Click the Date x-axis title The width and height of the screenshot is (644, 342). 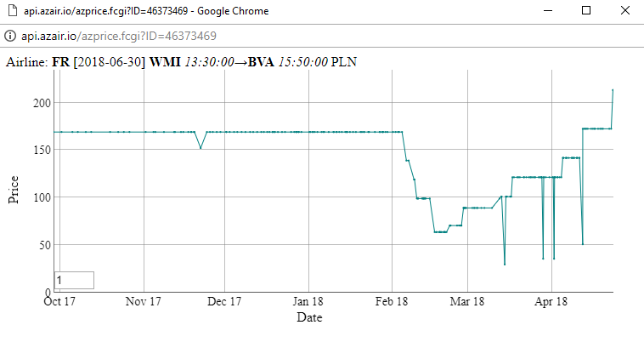309,317
